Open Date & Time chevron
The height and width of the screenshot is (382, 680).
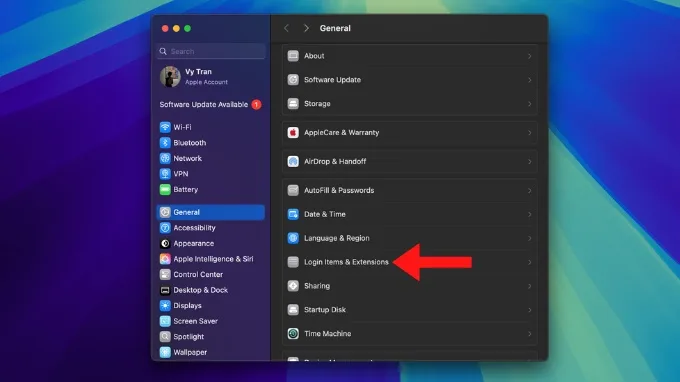(x=530, y=215)
